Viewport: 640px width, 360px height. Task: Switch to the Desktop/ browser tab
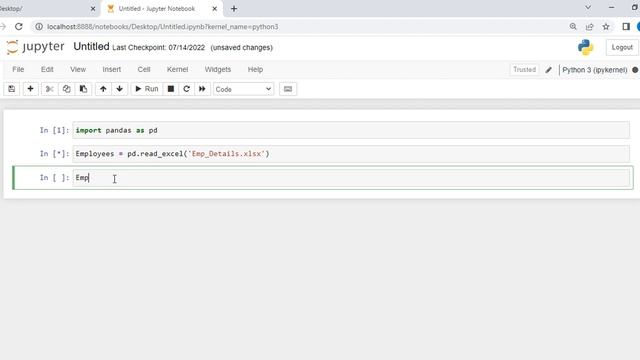click(x=48, y=9)
